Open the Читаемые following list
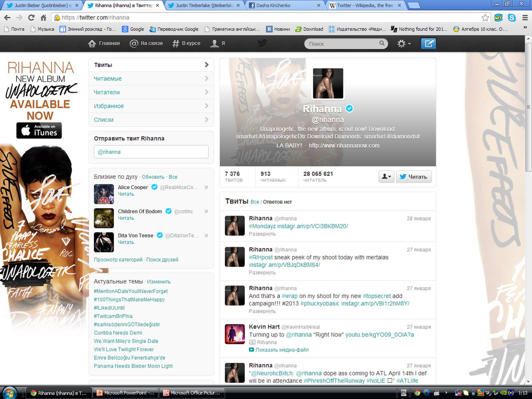Viewport: 532px width, 399px height. 151,78
